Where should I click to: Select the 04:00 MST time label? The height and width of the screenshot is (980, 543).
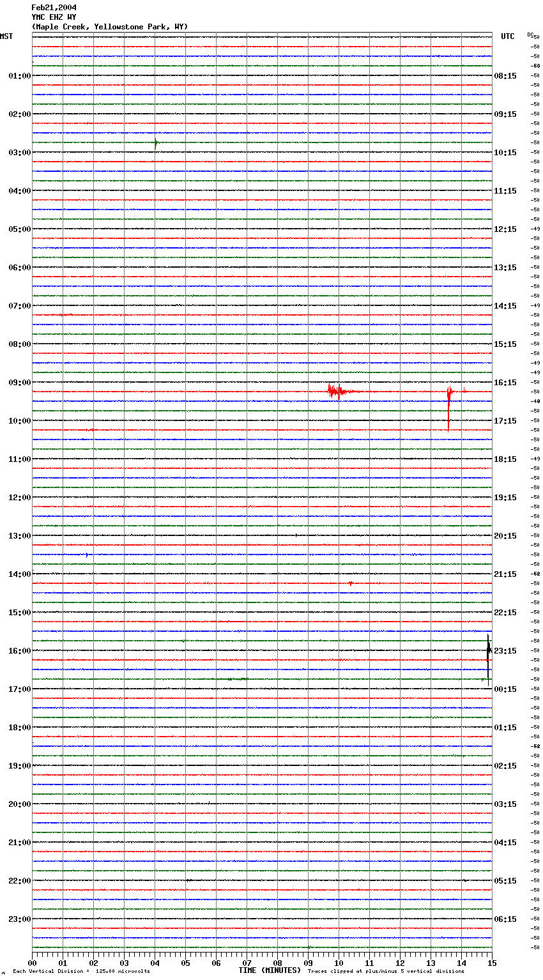pyautogui.click(x=19, y=191)
